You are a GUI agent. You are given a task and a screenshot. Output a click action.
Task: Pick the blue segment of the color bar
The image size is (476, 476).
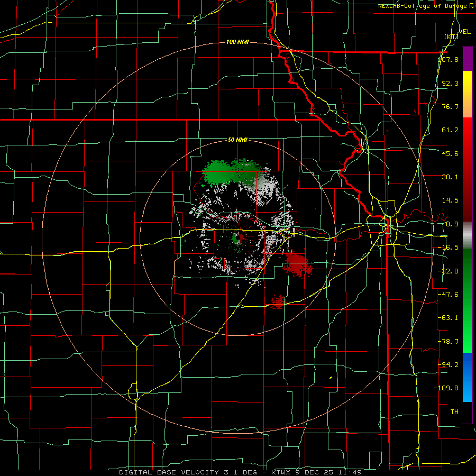click(x=467, y=377)
